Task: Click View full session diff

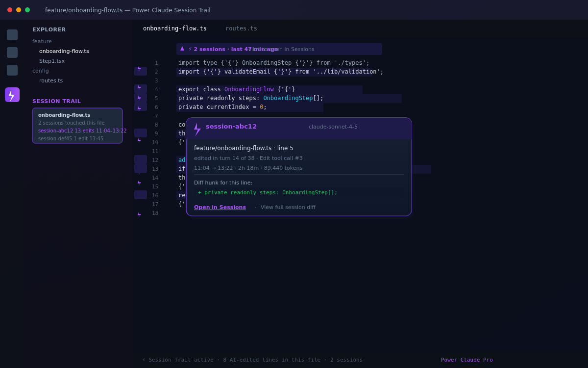Action: pyautogui.click(x=288, y=208)
